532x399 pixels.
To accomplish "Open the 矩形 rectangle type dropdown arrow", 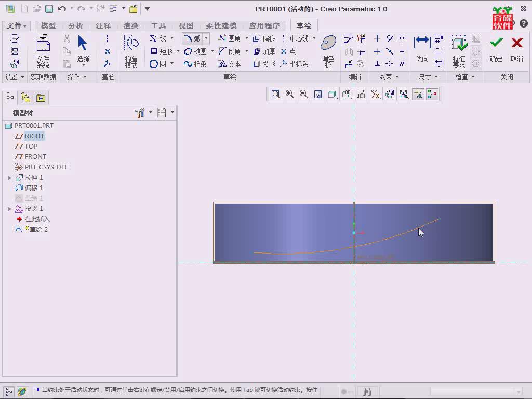I will tap(178, 51).
